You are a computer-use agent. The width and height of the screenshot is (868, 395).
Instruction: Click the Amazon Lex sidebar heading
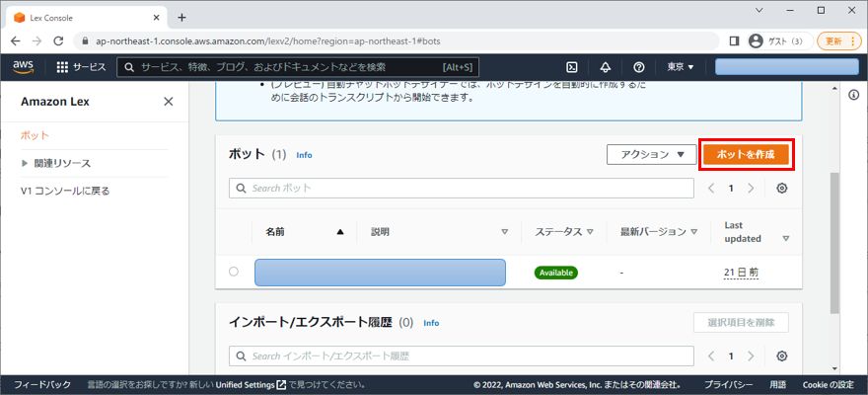click(x=55, y=102)
